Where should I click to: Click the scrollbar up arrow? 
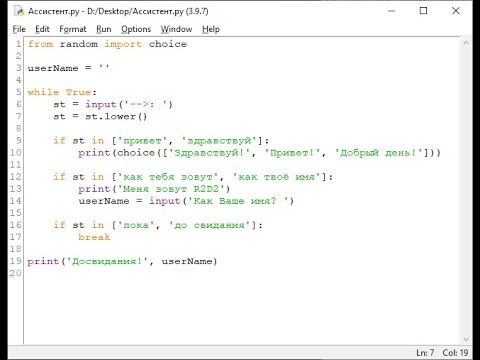tap(466, 43)
